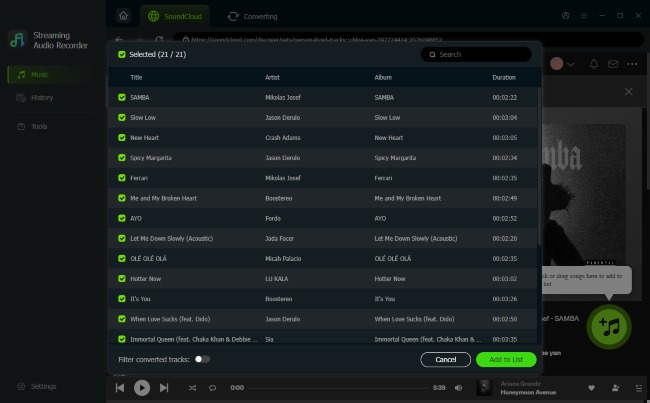The image size is (650, 403).
Task: Click the track list scrollbar
Action: [x=539, y=166]
